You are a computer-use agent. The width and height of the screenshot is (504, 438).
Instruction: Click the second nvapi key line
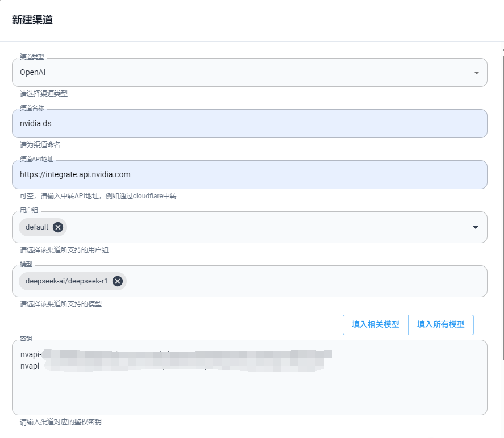tap(170, 366)
